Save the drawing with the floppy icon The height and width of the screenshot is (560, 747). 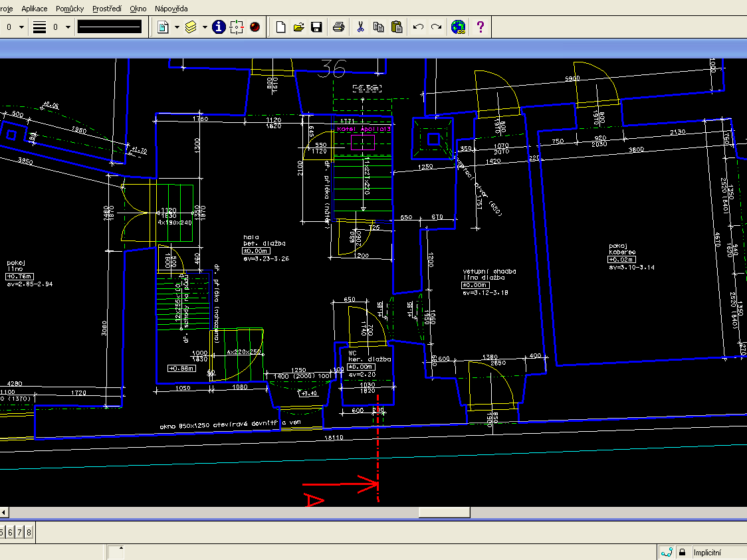[x=316, y=27]
